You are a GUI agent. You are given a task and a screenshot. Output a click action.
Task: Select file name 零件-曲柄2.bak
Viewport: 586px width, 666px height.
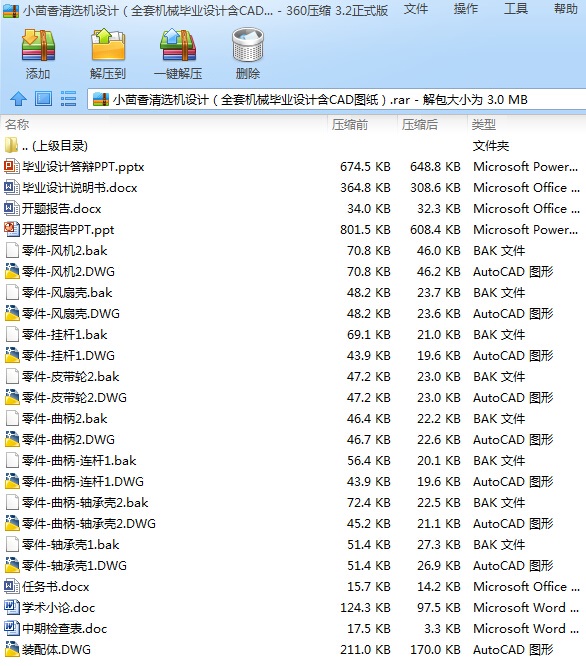(65, 419)
